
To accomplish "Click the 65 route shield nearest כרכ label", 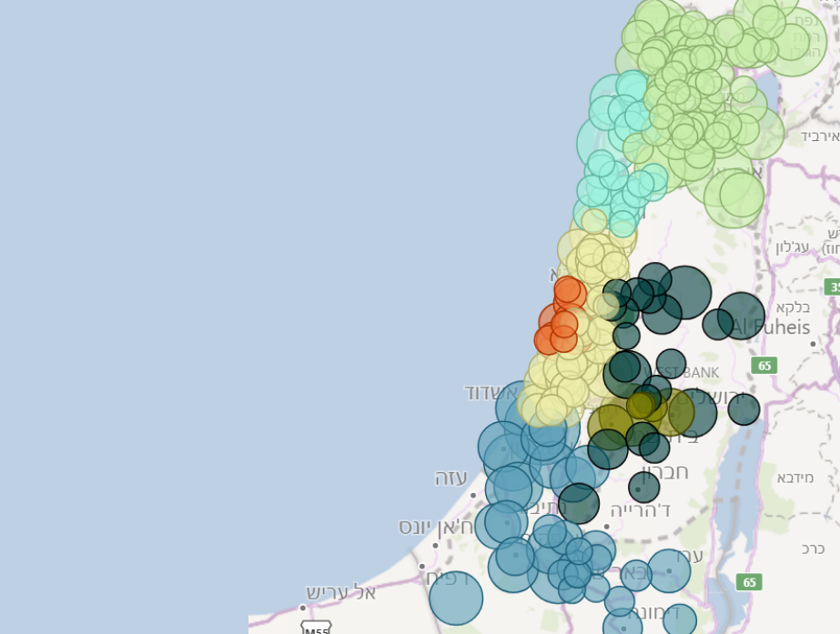I will coord(749,582).
